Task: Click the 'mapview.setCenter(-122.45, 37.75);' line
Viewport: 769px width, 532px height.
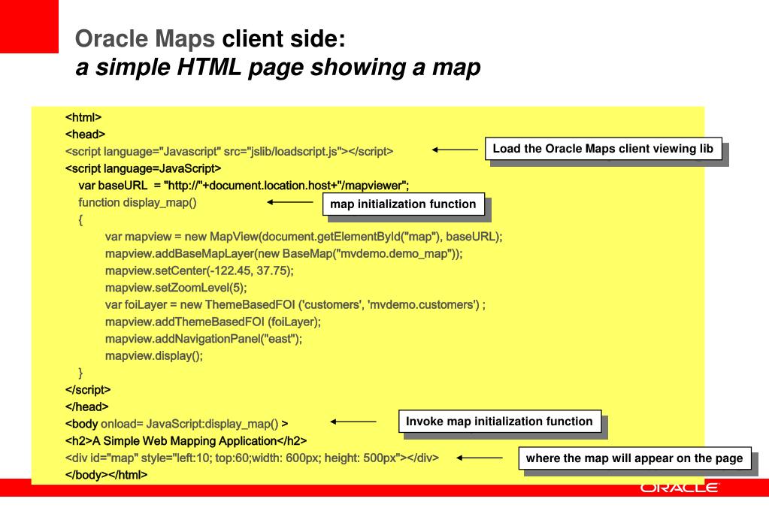Action: 199,271
